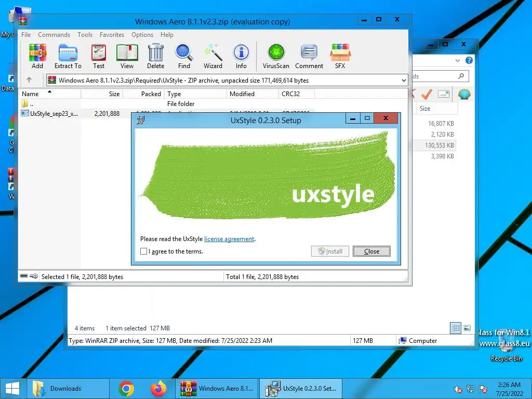Go up one level arrow in WinRAR

(29, 80)
